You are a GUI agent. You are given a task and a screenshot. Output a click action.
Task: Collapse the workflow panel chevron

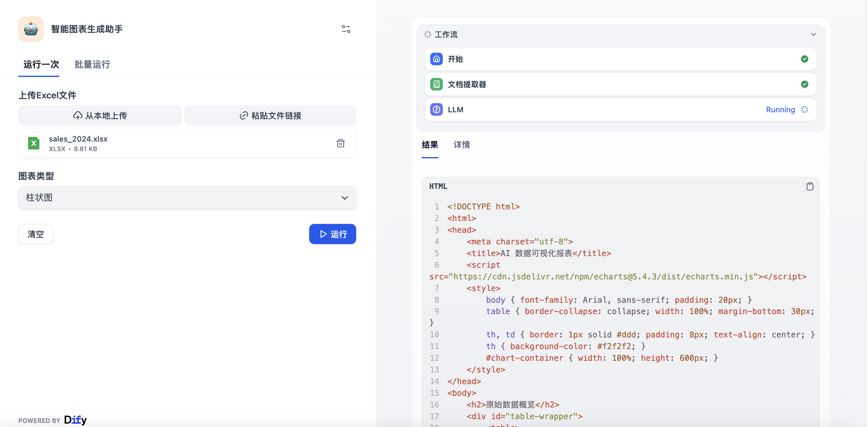point(813,34)
